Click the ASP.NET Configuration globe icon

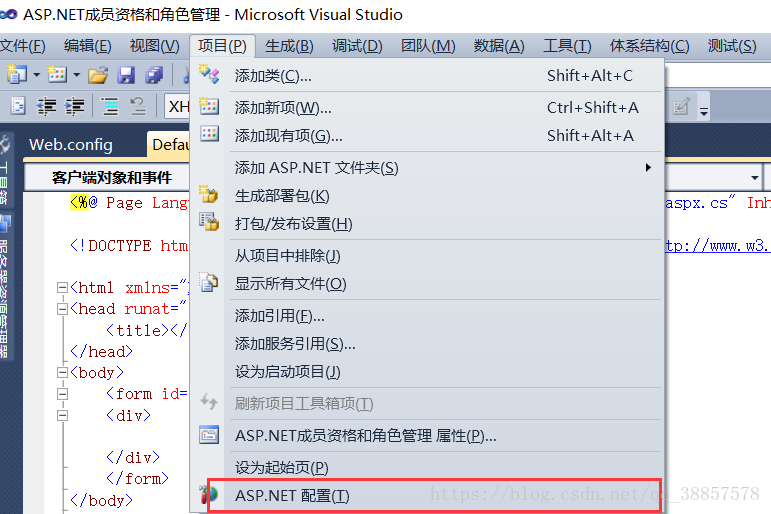[209, 494]
